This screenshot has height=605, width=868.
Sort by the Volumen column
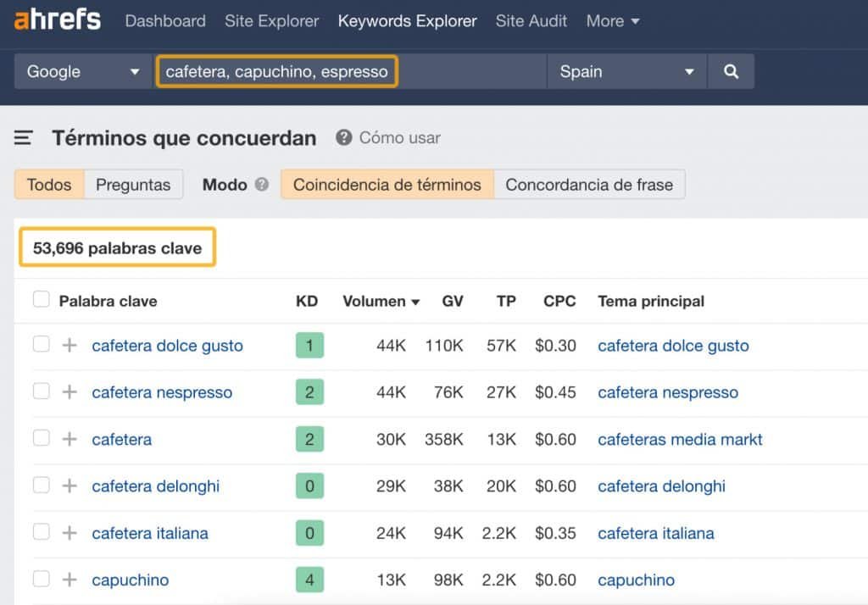(381, 301)
